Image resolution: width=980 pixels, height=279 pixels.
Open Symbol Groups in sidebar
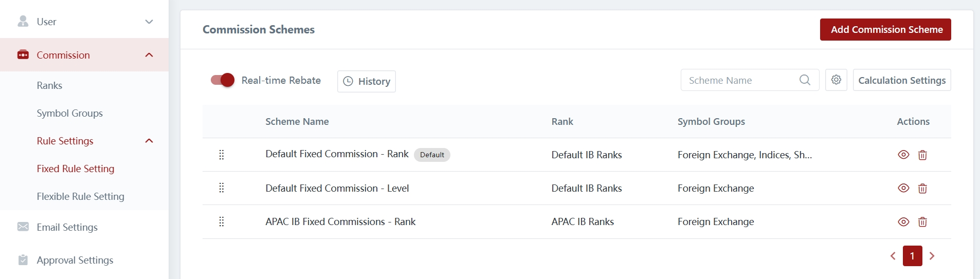(x=69, y=113)
